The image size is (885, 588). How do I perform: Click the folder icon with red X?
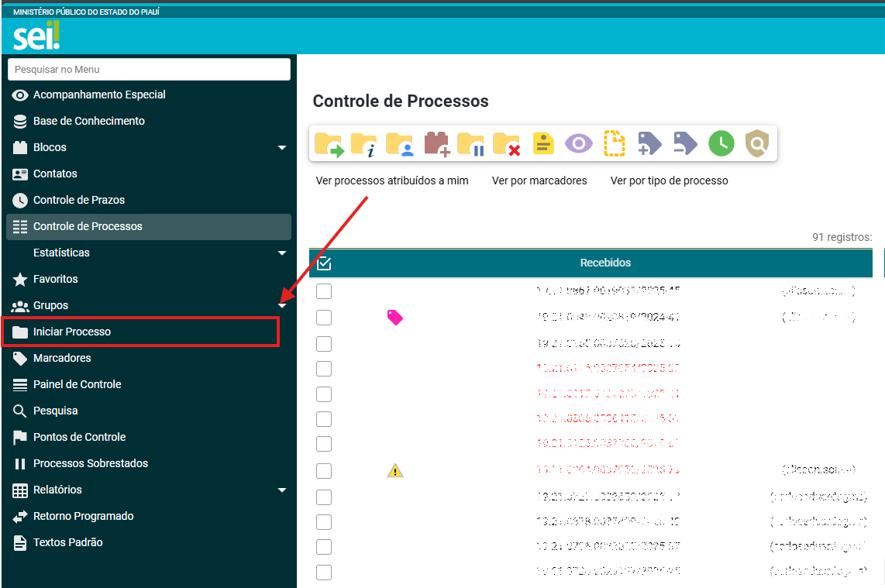tap(507, 144)
